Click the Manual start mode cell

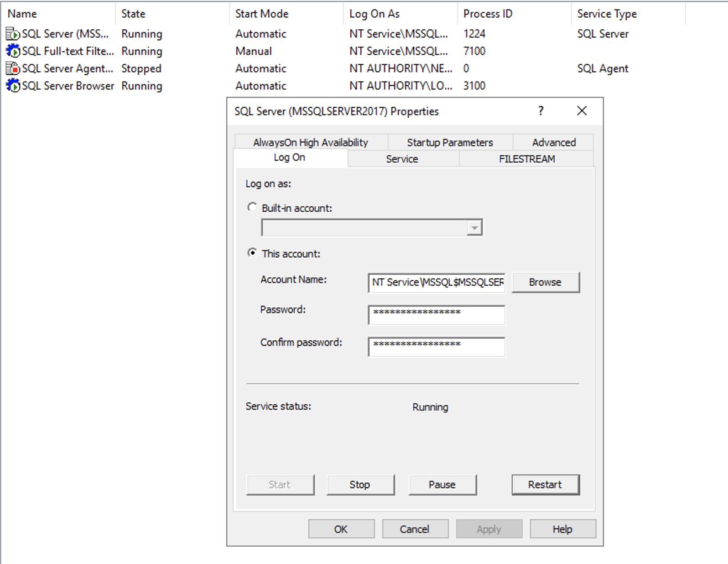254,51
